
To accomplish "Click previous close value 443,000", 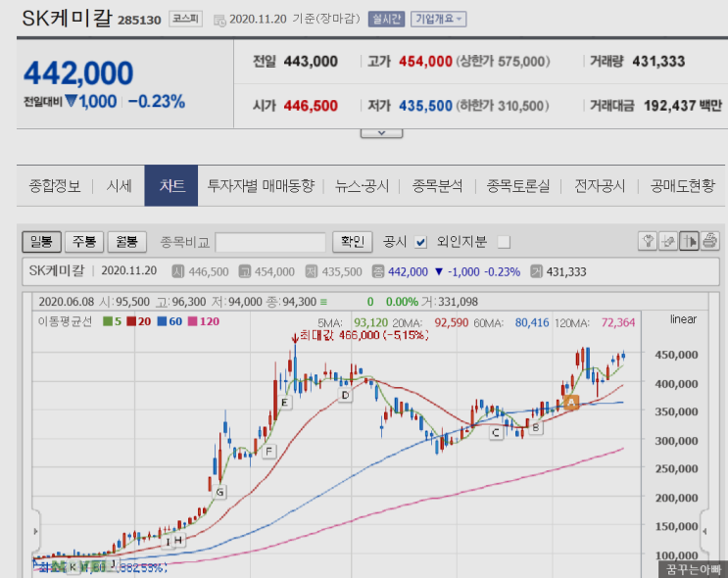I will (311, 62).
